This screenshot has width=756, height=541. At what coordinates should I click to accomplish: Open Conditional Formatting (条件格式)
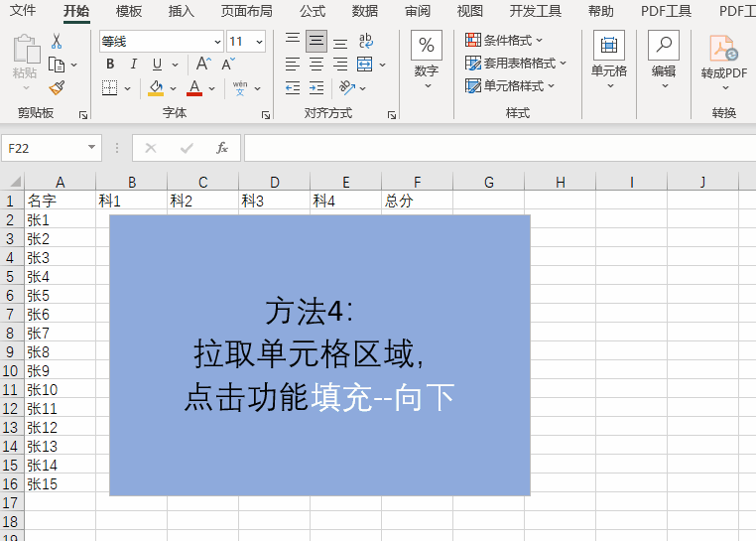point(504,40)
